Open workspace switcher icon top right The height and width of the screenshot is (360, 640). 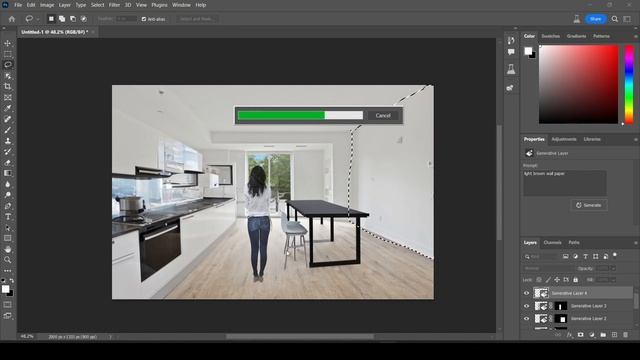627,19
